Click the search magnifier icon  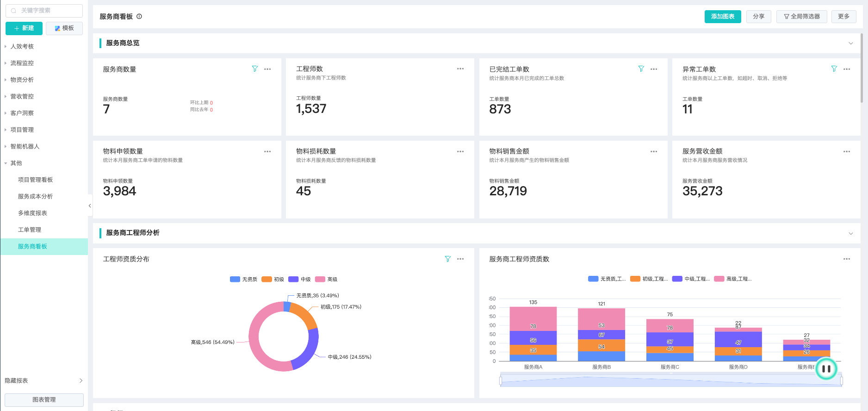pyautogui.click(x=14, y=11)
